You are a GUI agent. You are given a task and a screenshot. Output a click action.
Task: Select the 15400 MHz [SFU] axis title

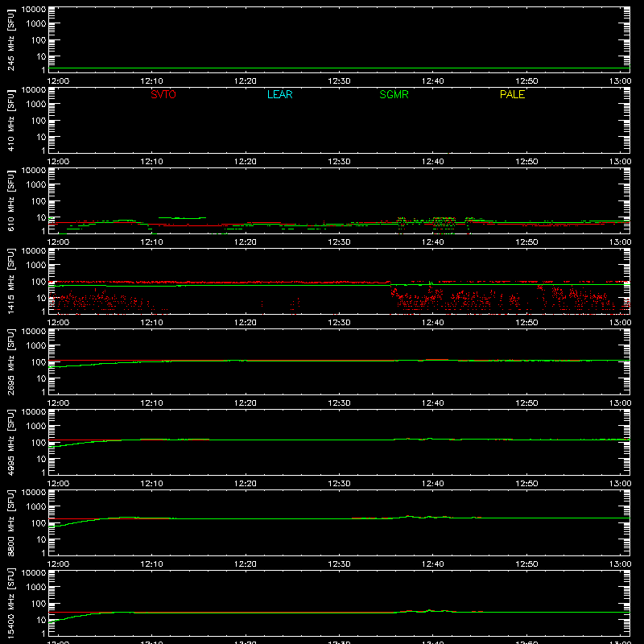pyautogui.click(x=10, y=604)
